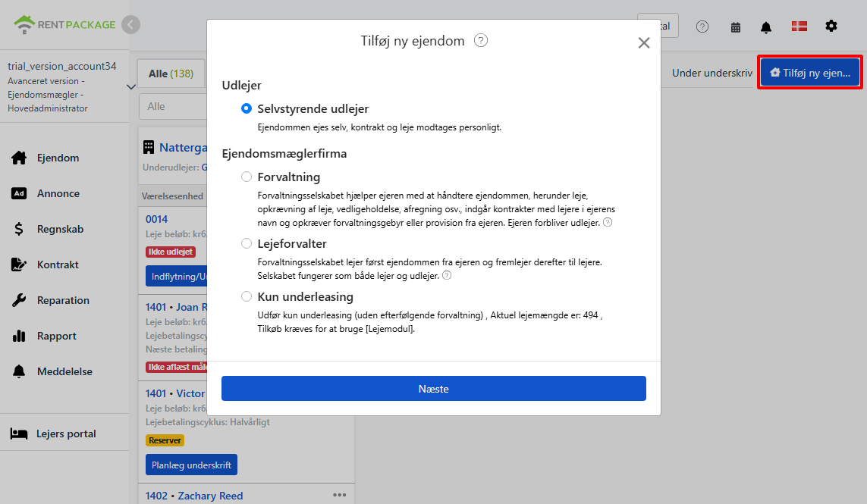This screenshot has width=867, height=504.
Task: Click trial_version_account34 account name
Action: point(62,67)
